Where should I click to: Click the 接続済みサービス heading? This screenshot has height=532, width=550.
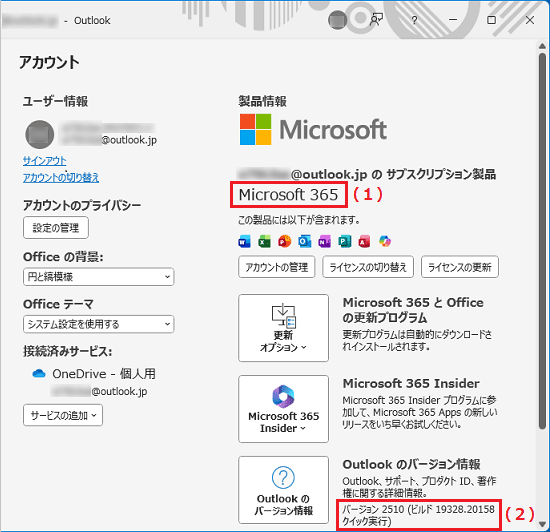coord(67,351)
